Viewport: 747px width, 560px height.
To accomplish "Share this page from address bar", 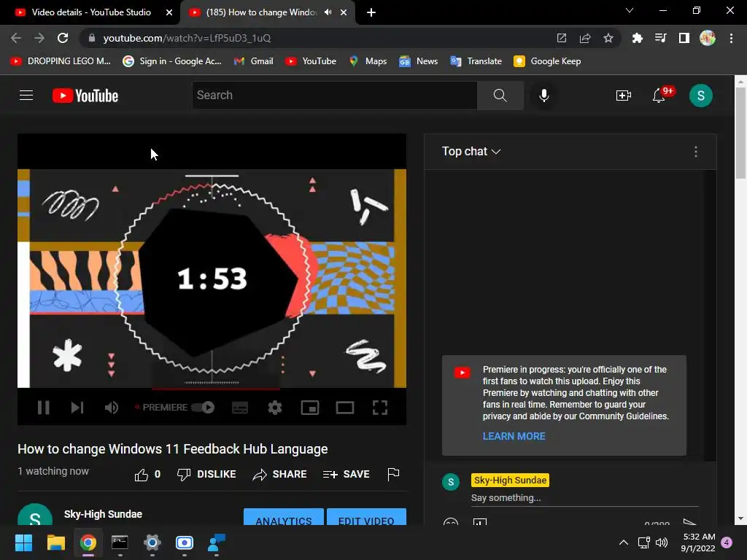I will pos(585,38).
